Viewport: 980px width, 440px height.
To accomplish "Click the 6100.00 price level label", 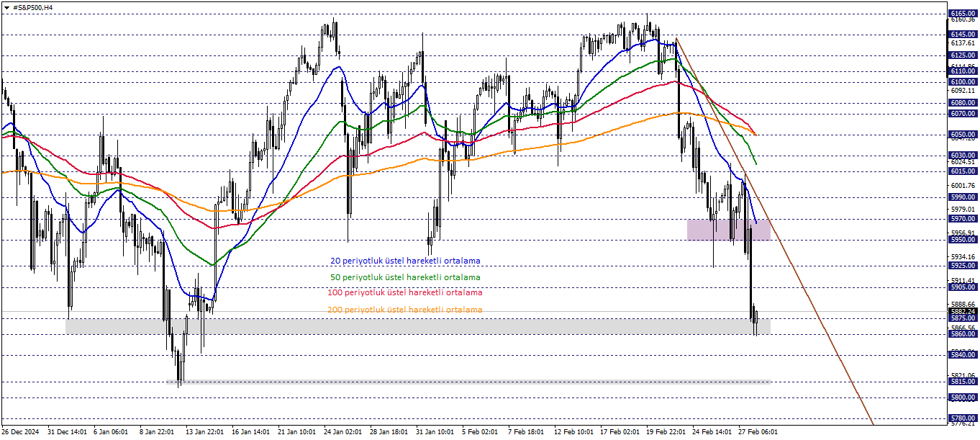I will tap(963, 82).
